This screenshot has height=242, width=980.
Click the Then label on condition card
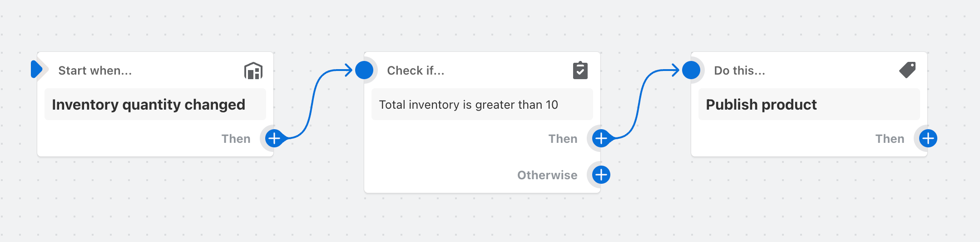pos(563,139)
